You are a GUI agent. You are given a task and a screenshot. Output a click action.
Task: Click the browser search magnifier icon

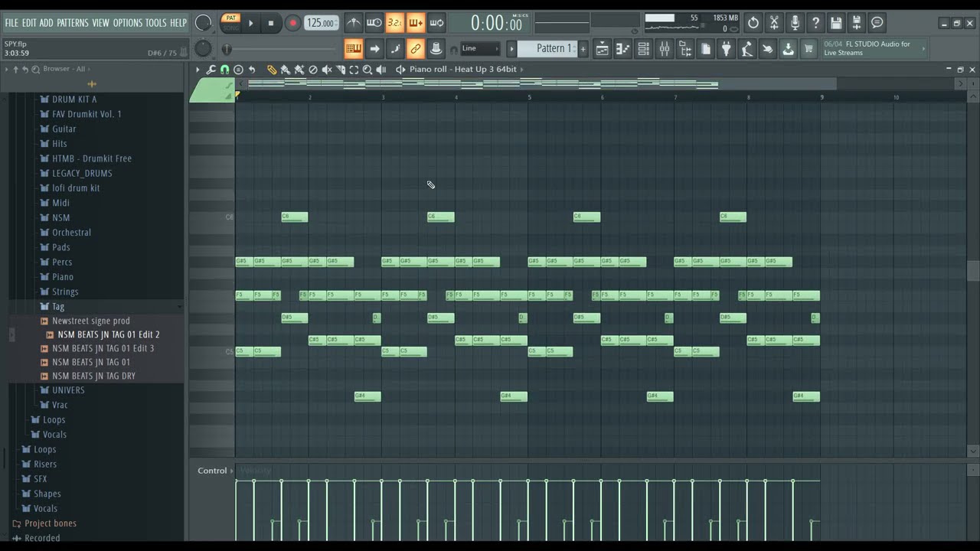coord(35,69)
